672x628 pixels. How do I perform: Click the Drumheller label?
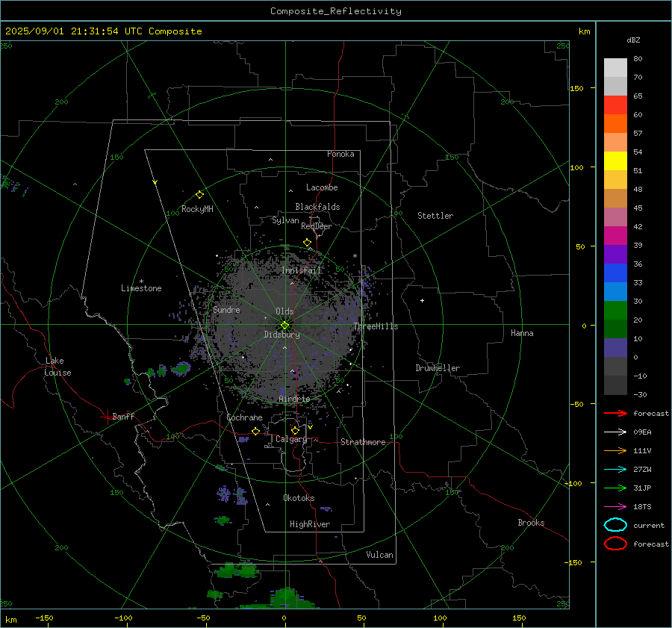coord(438,368)
